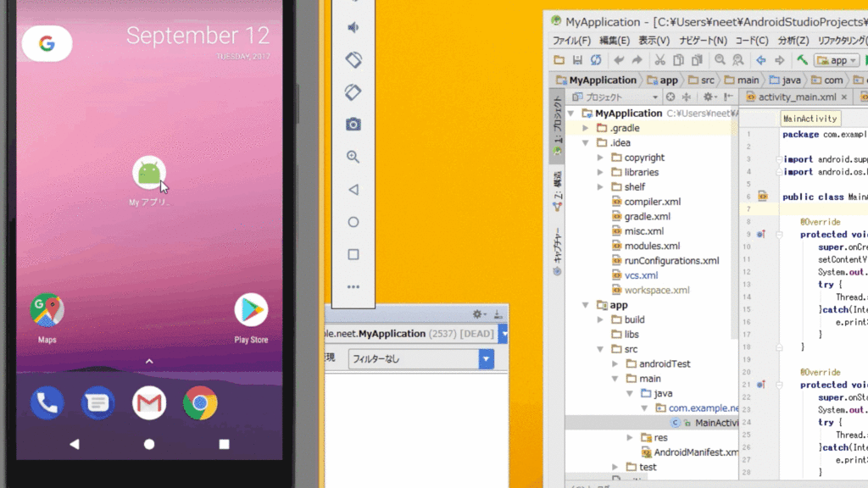This screenshot has width=868, height=488.
Task: Click the java breadcrumb
Action: [785, 80]
